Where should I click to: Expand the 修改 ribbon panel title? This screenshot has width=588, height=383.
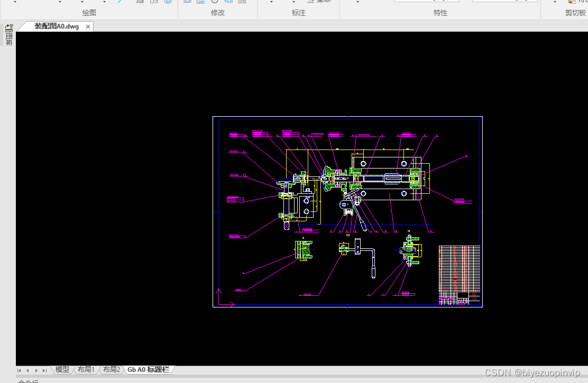point(217,13)
